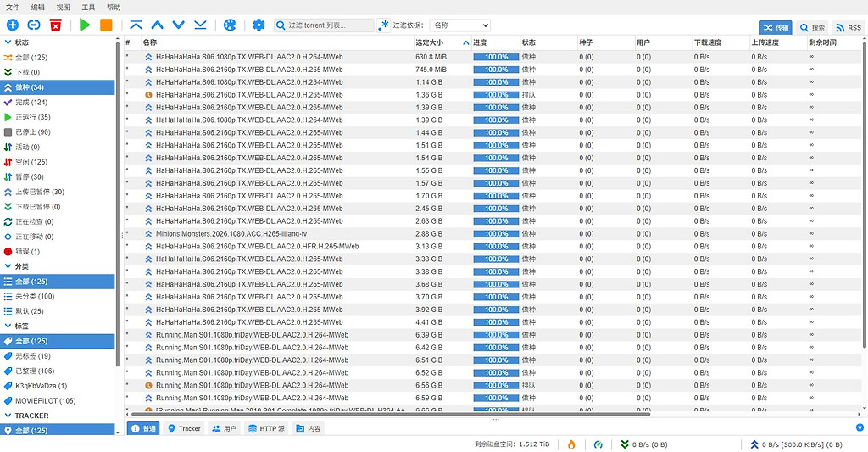Collapse details panel with blue arrow button
868x452 pixels.
(860, 427)
